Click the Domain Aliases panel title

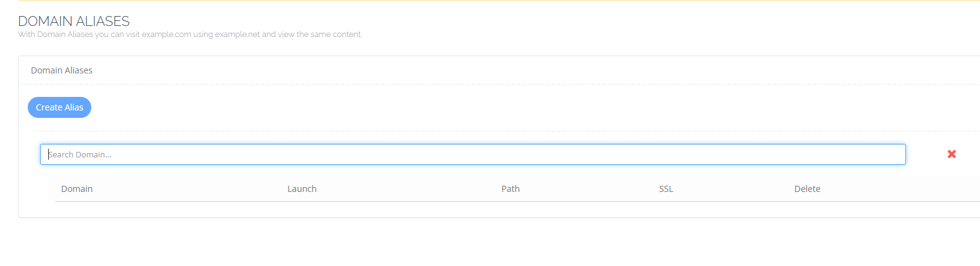click(62, 70)
